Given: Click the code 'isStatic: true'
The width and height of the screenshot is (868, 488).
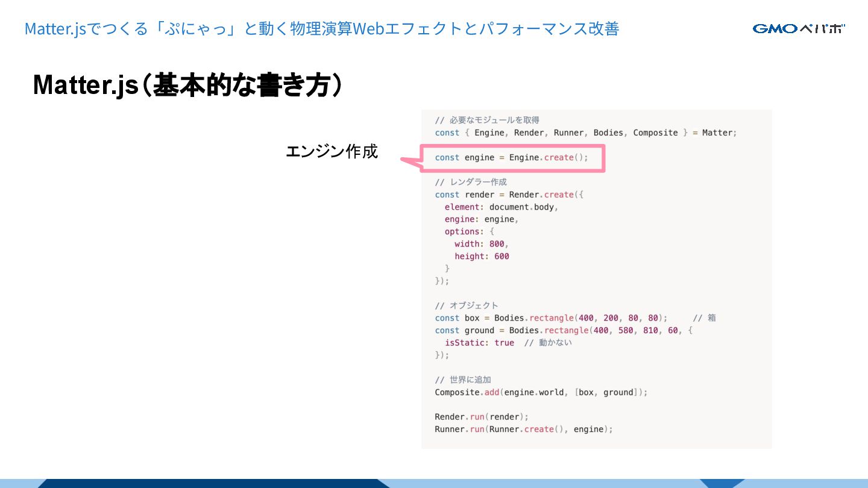Looking at the screenshot, I should pos(479,343).
